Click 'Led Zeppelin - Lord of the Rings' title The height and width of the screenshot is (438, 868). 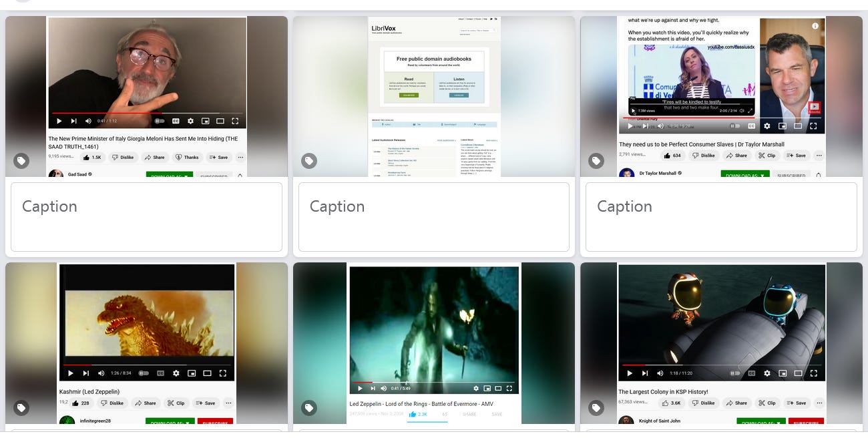[x=421, y=404]
